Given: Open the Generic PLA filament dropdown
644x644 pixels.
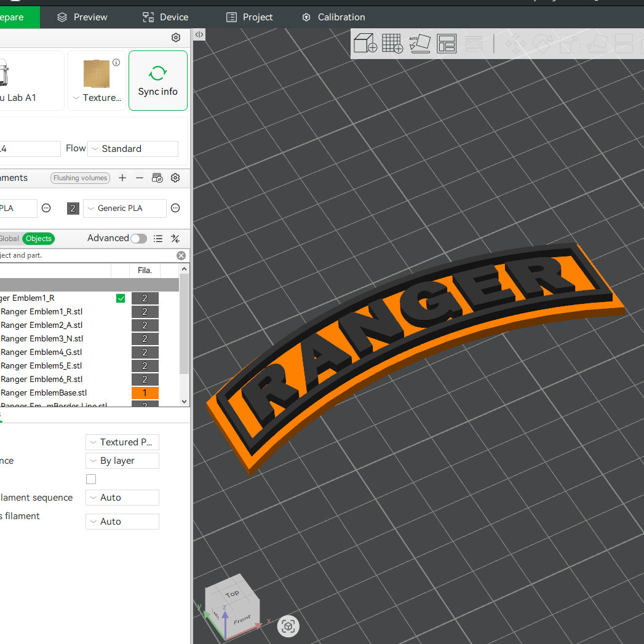Looking at the screenshot, I should click(124, 208).
